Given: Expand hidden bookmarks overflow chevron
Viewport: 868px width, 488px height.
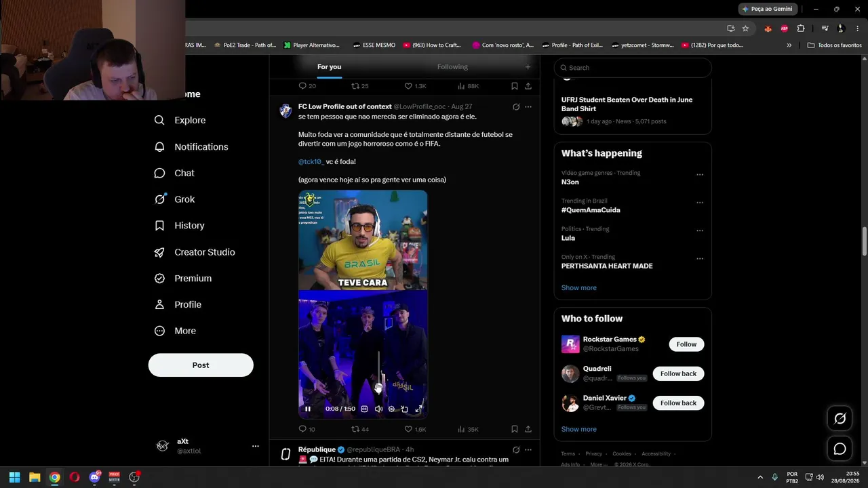Looking at the screenshot, I should (x=789, y=45).
